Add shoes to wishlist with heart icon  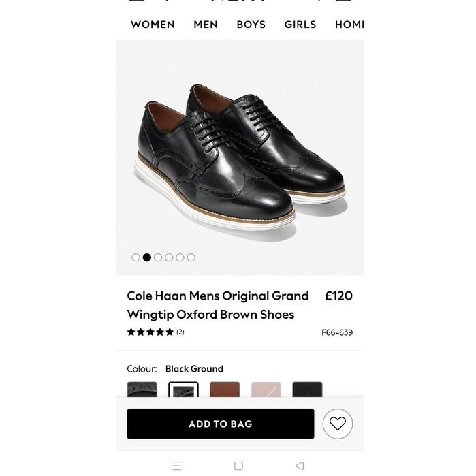[x=337, y=424]
